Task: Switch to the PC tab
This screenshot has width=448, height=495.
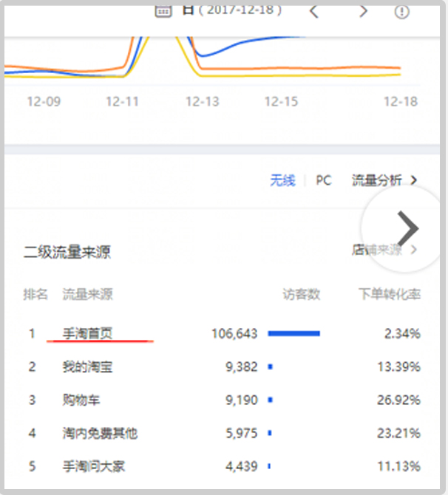Action: click(324, 180)
